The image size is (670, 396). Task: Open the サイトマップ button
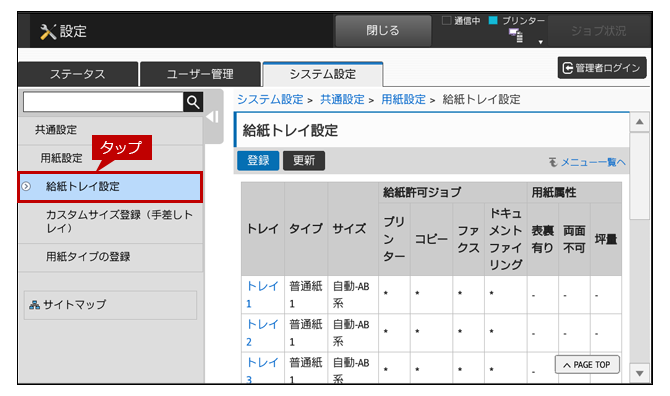(110, 305)
